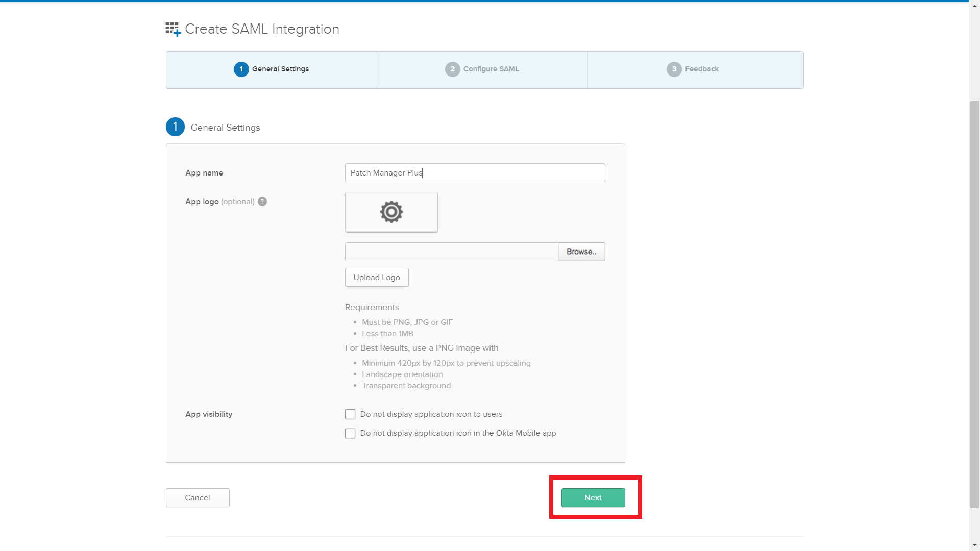The image size is (980, 551).
Task: Click the page vertical scrollbar thumb
Action: coord(974,304)
